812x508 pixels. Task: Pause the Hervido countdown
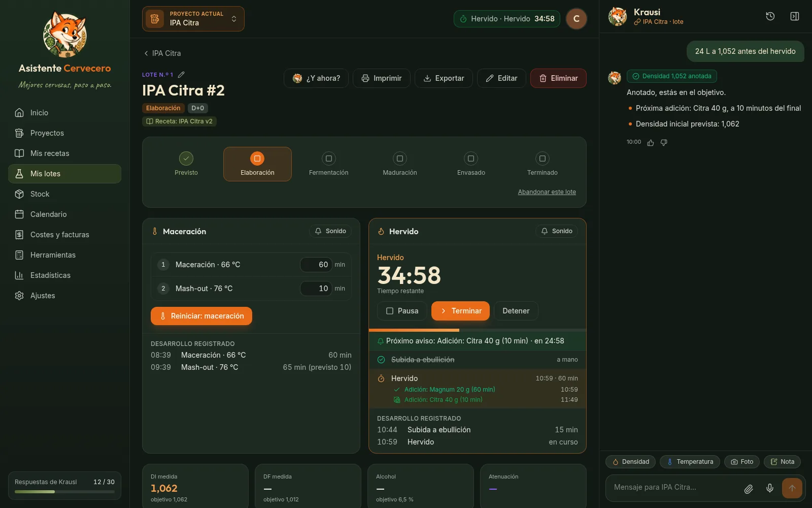[402, 311]
